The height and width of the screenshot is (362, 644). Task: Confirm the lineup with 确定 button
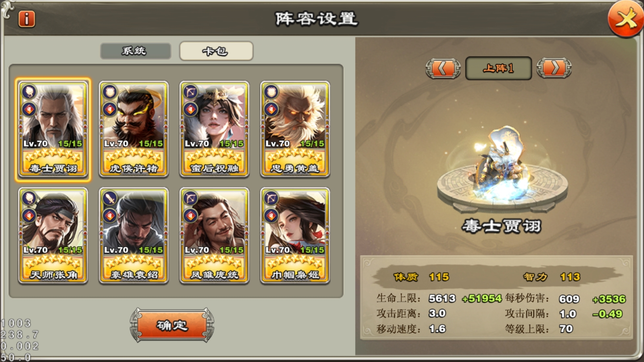click(172, 325)
